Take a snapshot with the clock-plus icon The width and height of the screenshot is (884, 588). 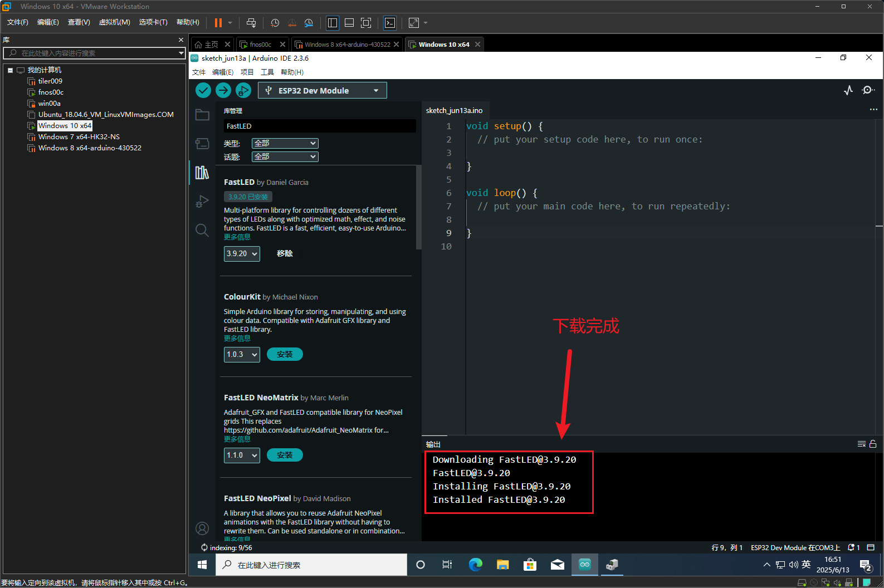(x=275, y=23)
